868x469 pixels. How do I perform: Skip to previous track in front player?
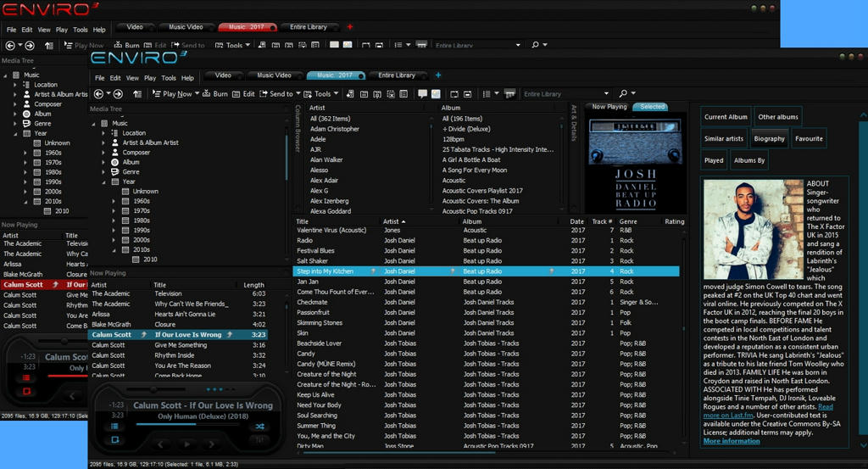pos(160,444)
